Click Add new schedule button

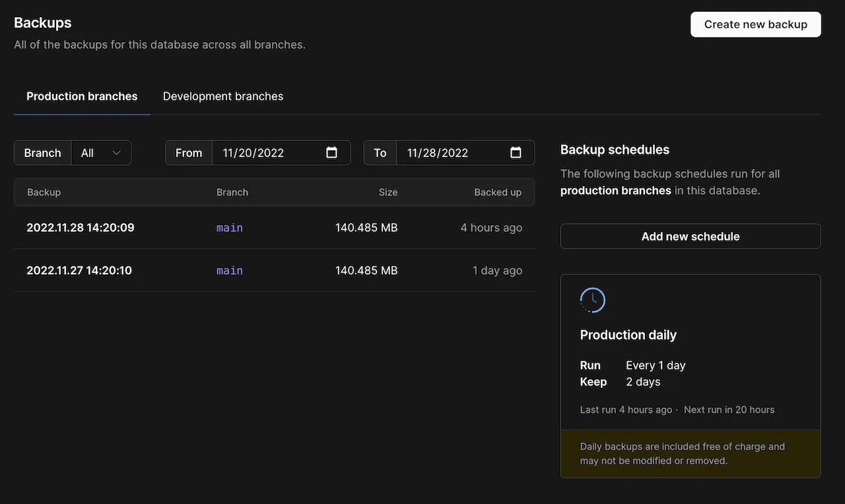[x=690, y=236]
